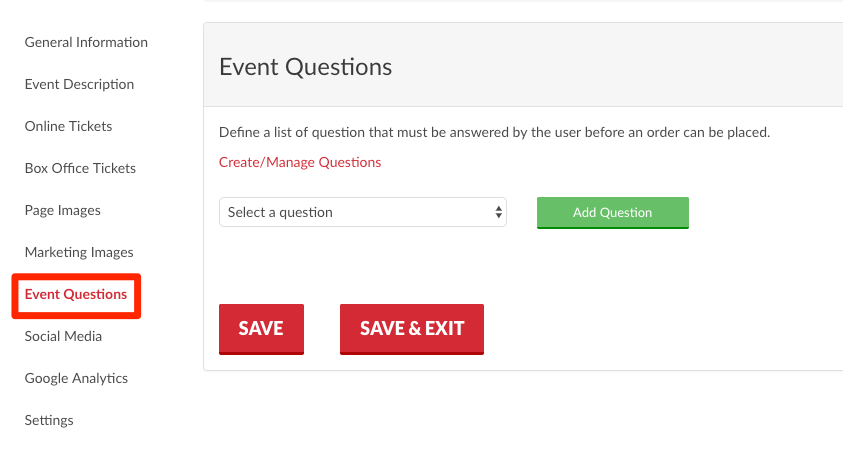Click the description text about required questions
843x460 pixels.
tap(494, 132)
